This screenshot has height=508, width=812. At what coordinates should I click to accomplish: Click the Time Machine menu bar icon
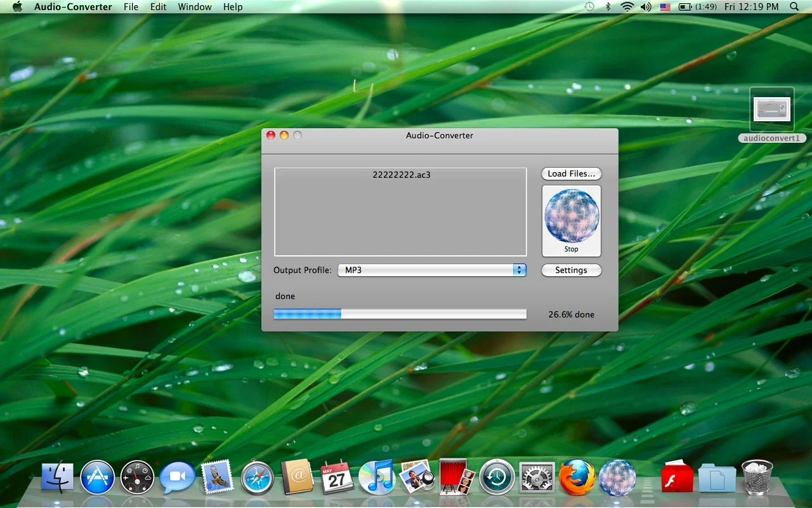pos(589,7)
